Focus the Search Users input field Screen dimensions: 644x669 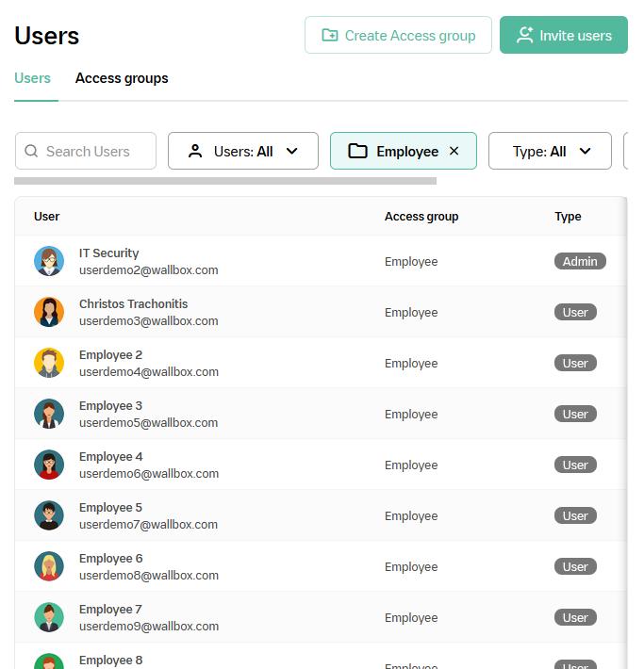tap(94, 151)
